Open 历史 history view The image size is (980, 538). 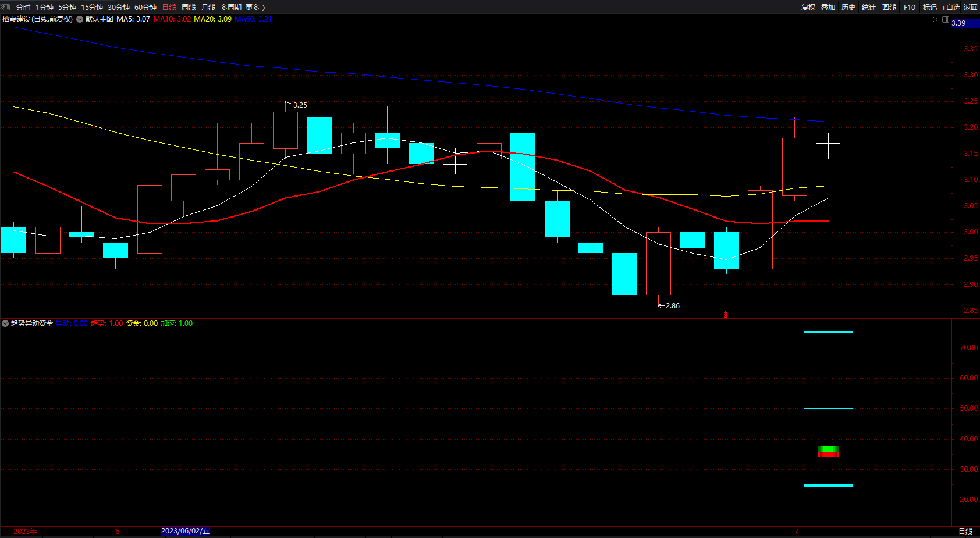point(848,8)
